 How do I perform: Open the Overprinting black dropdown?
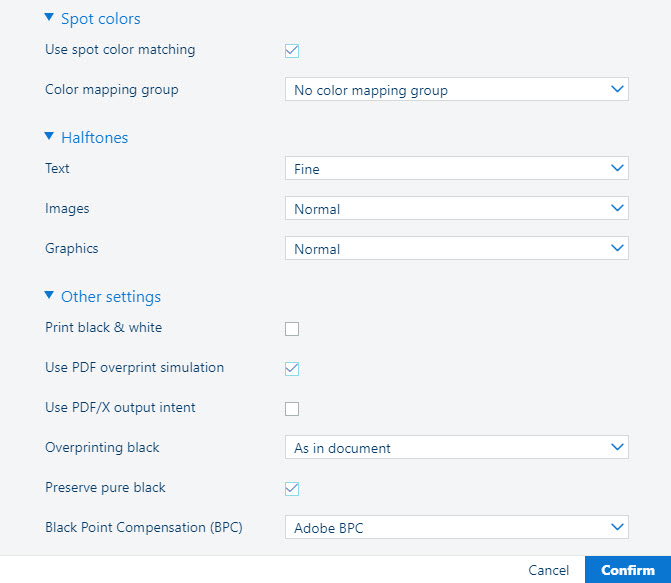(456, 448)
